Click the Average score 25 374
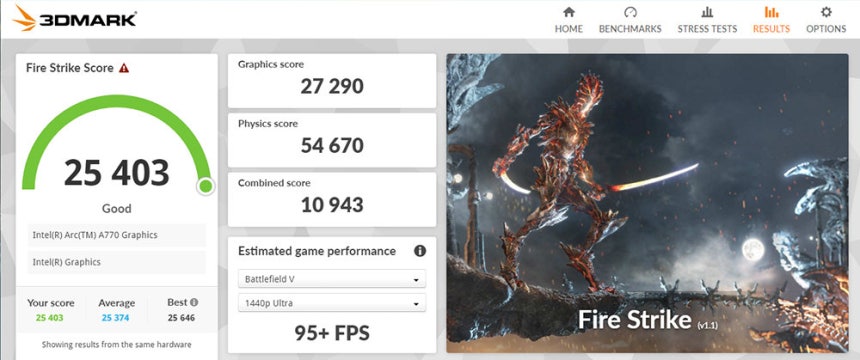The height and width of the screenshot is (360, 860). [116, 318]
